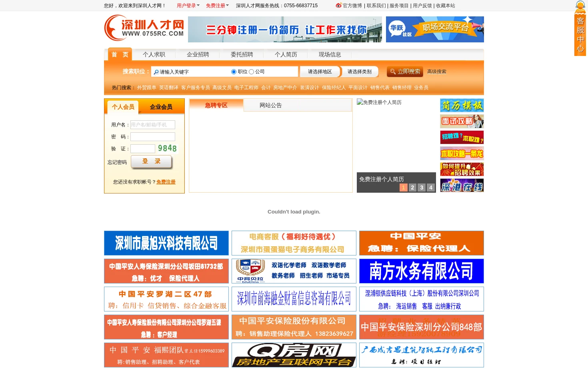The width and height of the screenshot is (588, 369).
Task: Open the 招聘难?求职难? banner
Action: 462,137
